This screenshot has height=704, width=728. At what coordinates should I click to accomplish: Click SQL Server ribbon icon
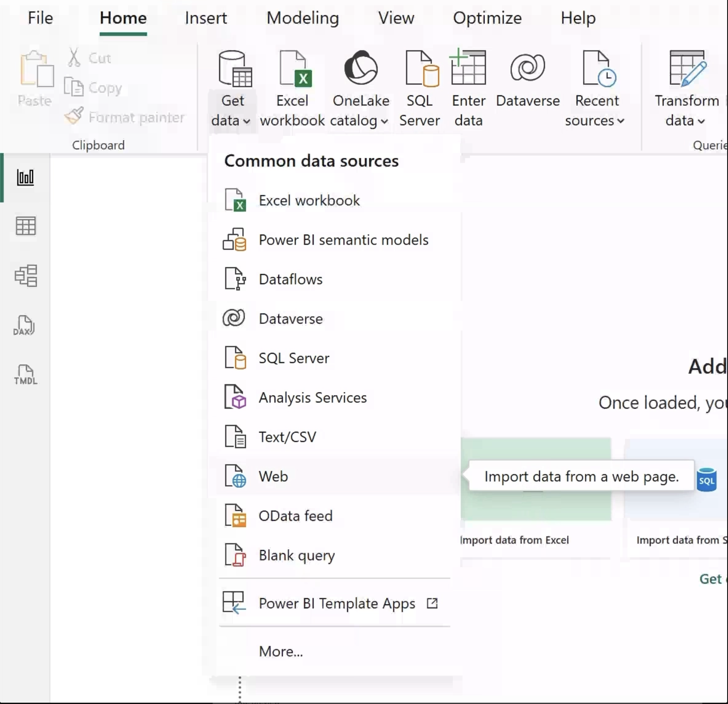click(x=421, y=69)
